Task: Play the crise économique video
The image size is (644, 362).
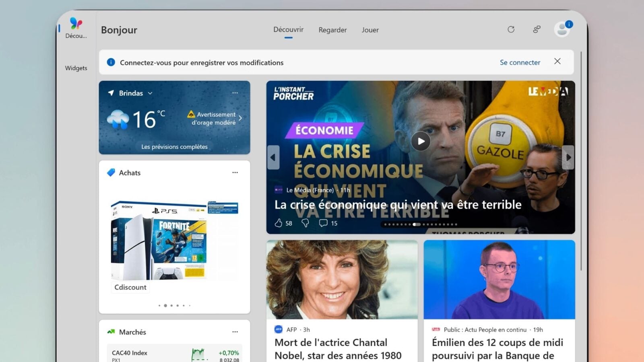Action: (x=421, y=141)
